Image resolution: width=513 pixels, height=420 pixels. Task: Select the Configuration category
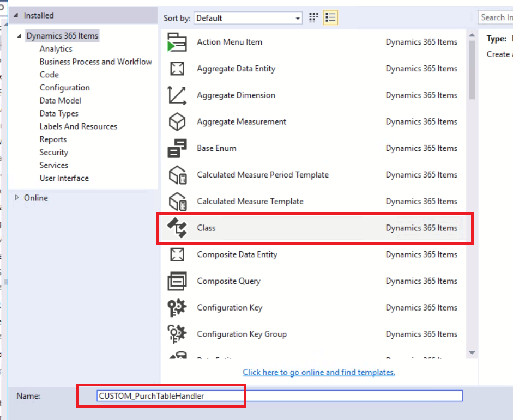click(x=65, y=88)
